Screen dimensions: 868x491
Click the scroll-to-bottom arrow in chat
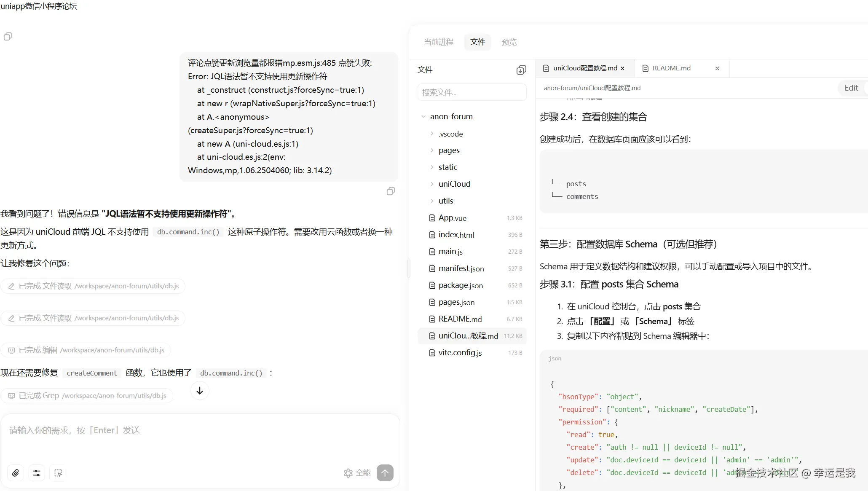coord(200,391)
